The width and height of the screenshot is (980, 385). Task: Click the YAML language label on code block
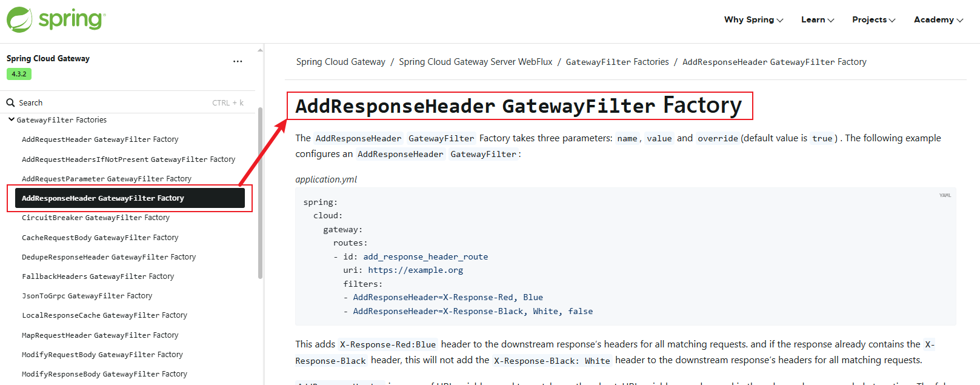[945, 195]
